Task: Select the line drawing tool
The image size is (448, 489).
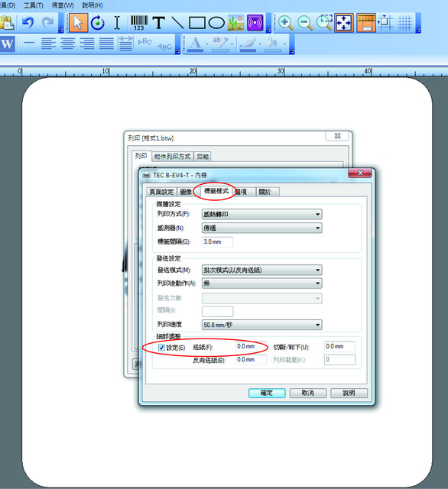Action: (x=177, y=23)
